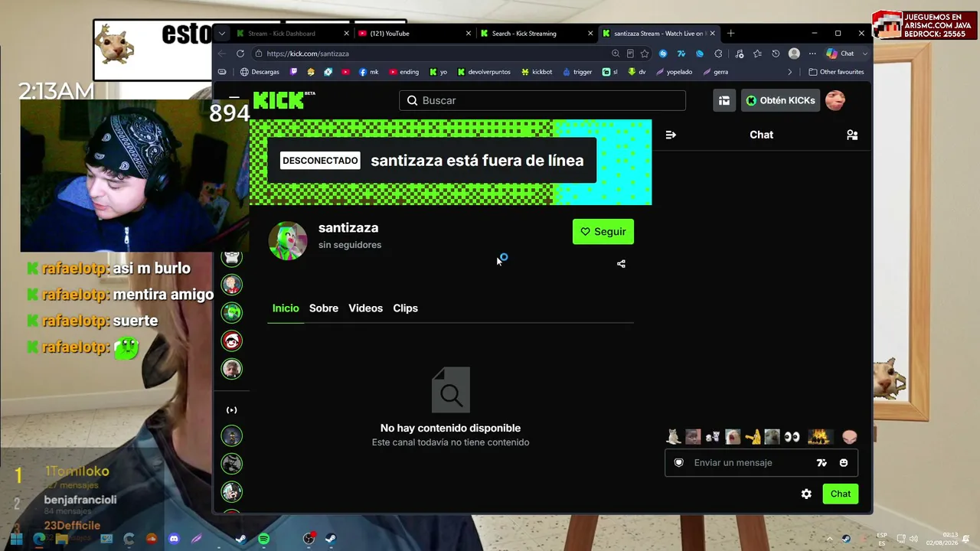Switch to the Search - Kick Streaming tab
The width and height of the screenshot is (980, 551).
(x=537, y=33)
